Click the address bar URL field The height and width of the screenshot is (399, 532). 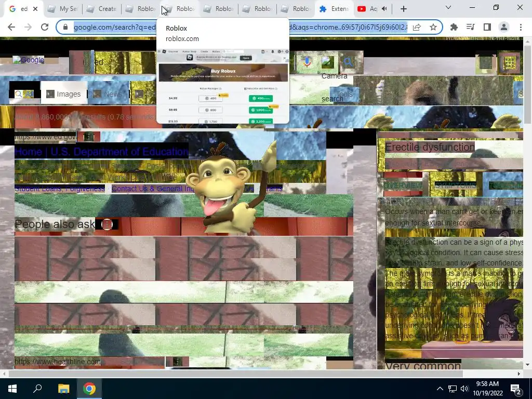pyautogui.click(x=241, y=27)
